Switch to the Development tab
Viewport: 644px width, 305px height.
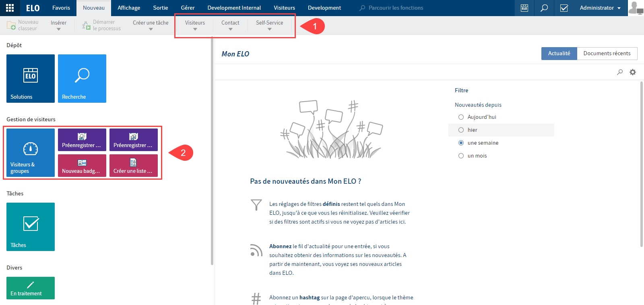click(x=324, y=8)
